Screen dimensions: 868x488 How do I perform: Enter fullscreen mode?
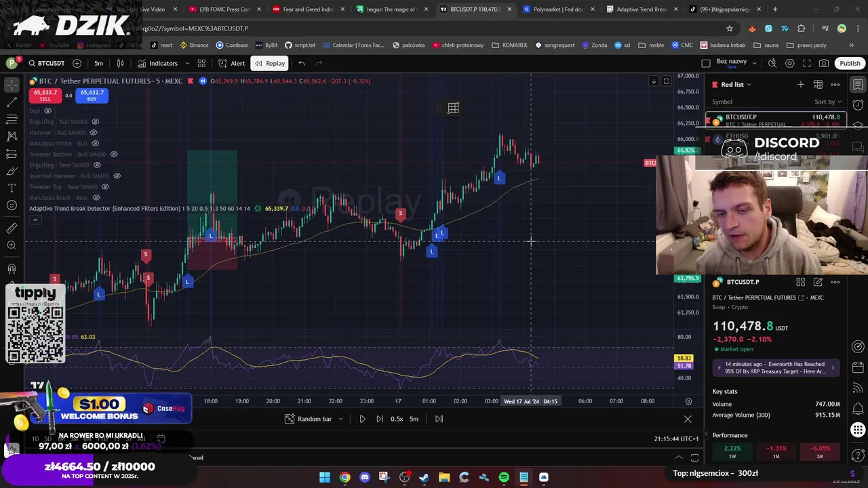pos(807,63)
